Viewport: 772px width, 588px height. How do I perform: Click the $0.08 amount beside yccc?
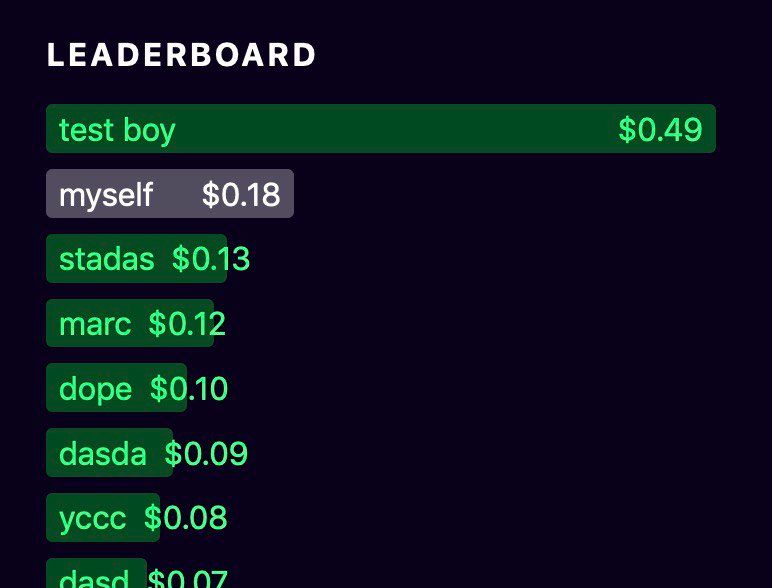186,518
